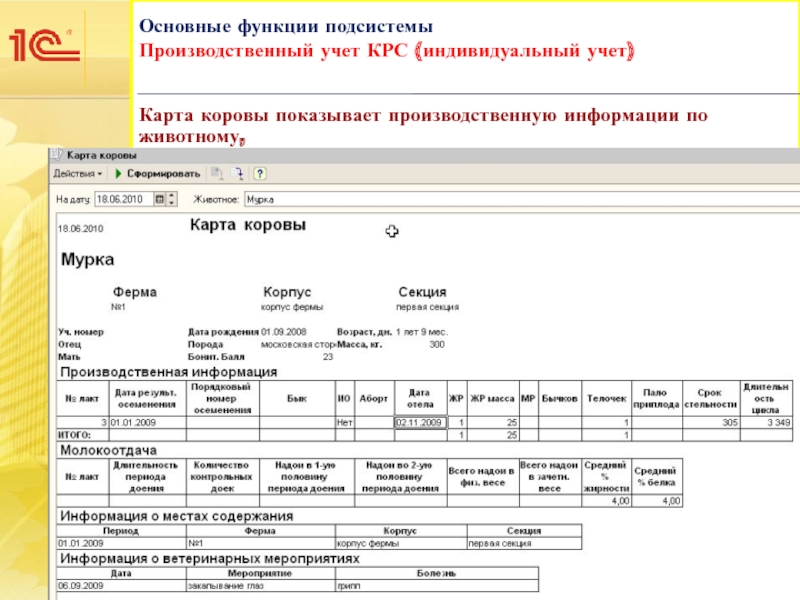Click the Информация о ветеринарных мероприятиях heading

click(x=210, y=559)
